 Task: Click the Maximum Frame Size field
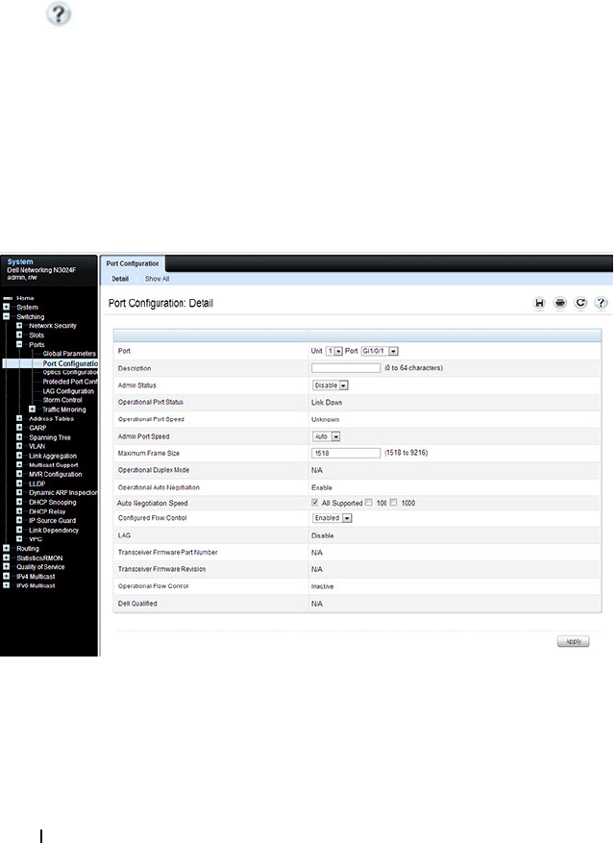346,453
